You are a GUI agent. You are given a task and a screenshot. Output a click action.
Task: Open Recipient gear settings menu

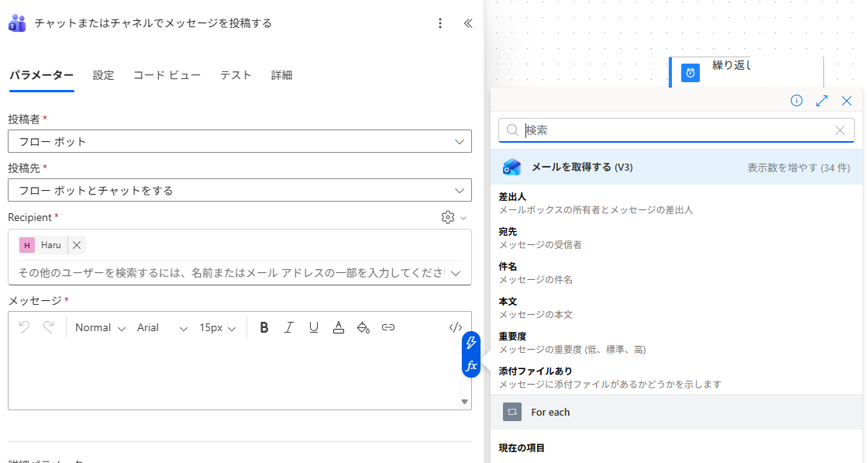pos(448,218)
